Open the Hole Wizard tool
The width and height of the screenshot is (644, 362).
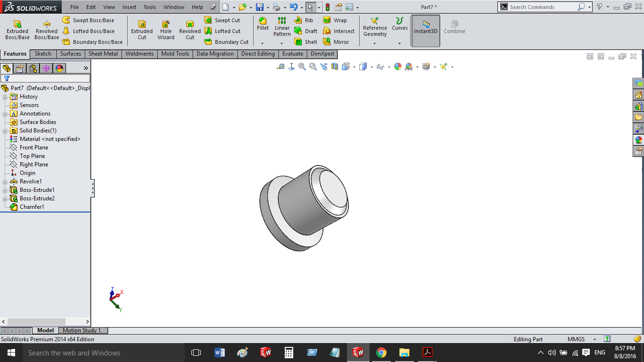pyautogui.click(x=166, y=30)
